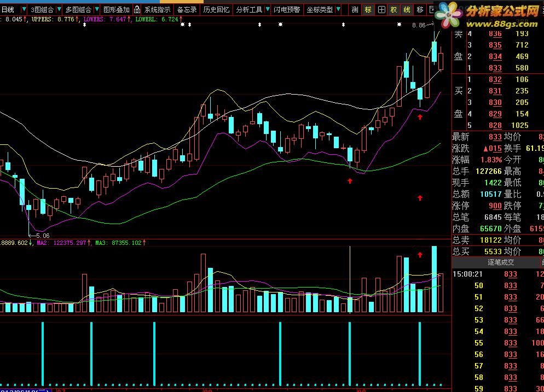The height and width of the screenshot is (392, 544).
Task: Select buy level 4 price 829
Action: (x=495, y=114)
